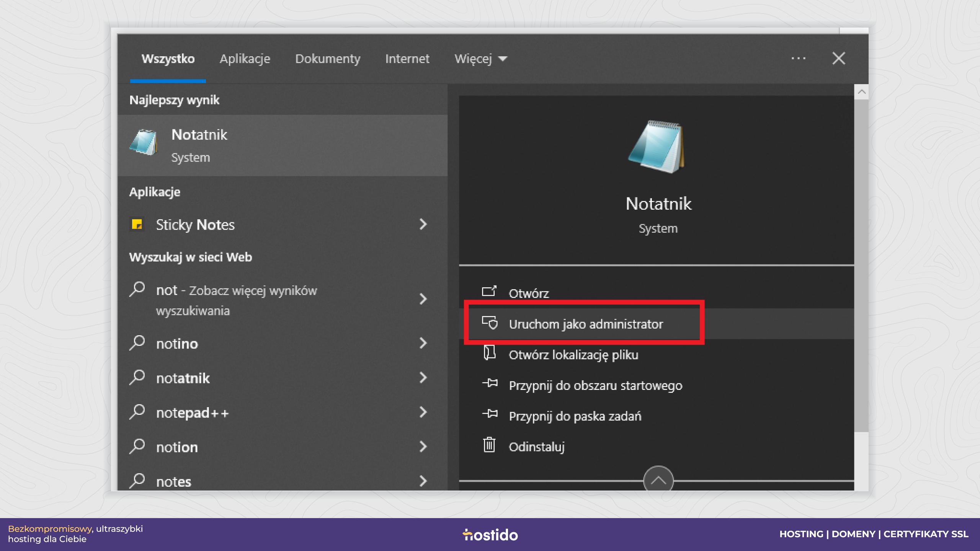980x551 pixels.
Task: Click the shield icon for run as administrator
Action: pos(490,323)
